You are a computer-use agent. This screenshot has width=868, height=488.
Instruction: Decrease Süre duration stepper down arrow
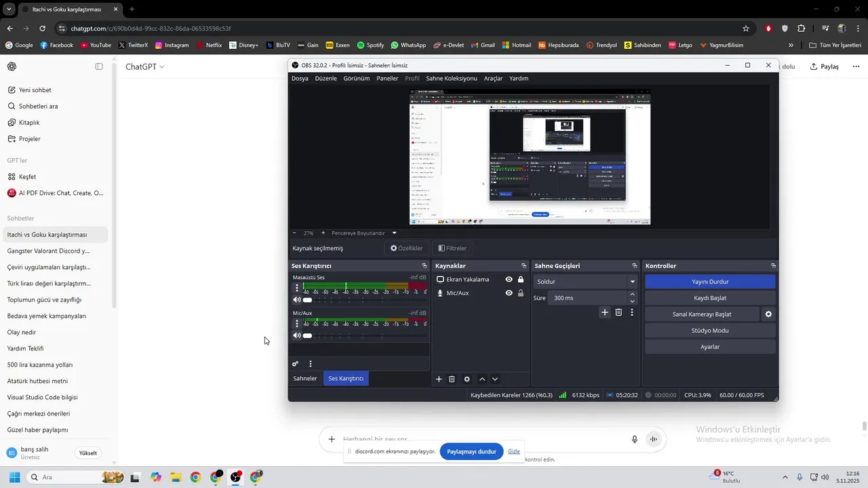(x=633, y=301)
